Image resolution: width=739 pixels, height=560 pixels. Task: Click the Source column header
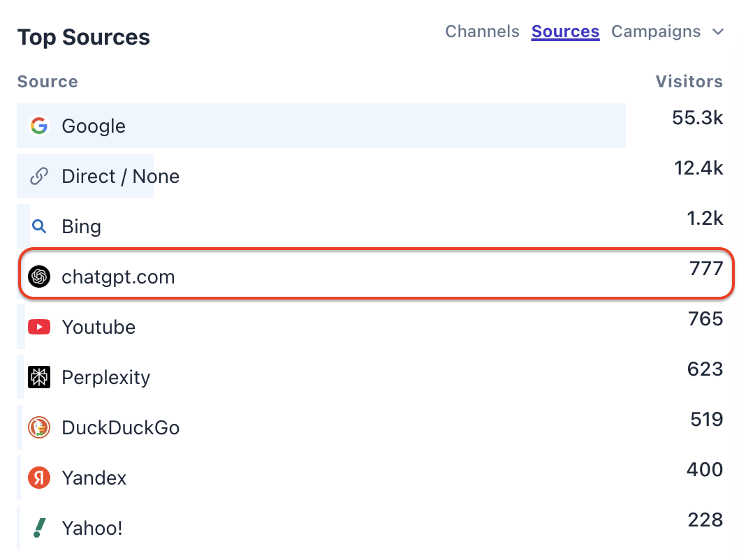coord(47,82)
